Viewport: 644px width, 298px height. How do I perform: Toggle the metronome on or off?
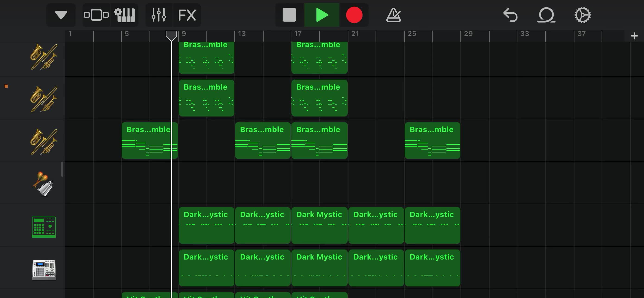(393, 15)
